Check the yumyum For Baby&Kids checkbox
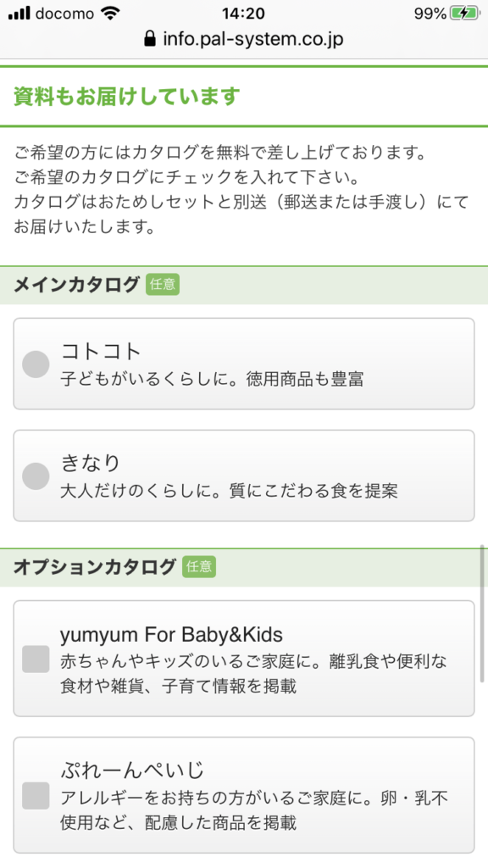The image size is (488, 868). (x=36, y=659)
